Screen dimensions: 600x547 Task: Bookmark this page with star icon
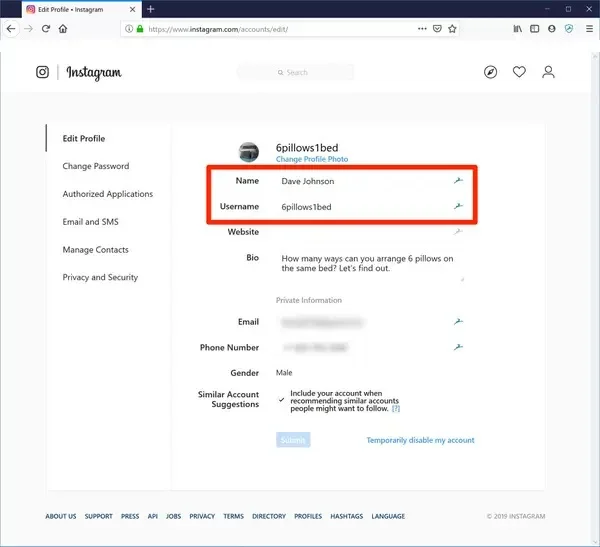452,29
